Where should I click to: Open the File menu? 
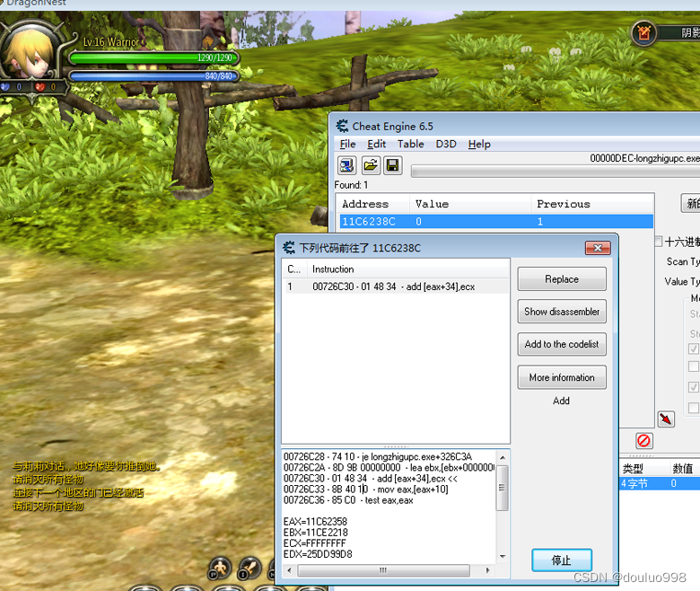pos(347,144)
